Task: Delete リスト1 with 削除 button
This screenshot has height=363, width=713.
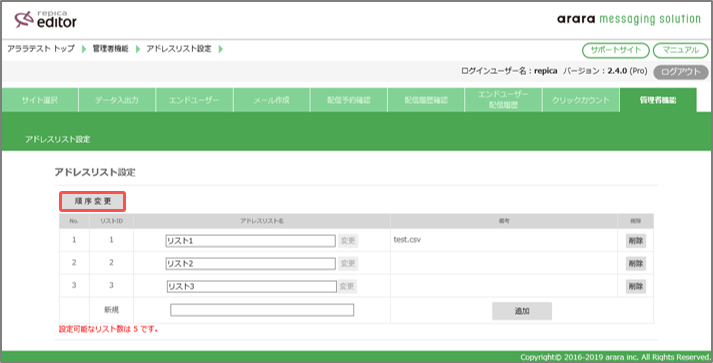Action: pos(636,241)
